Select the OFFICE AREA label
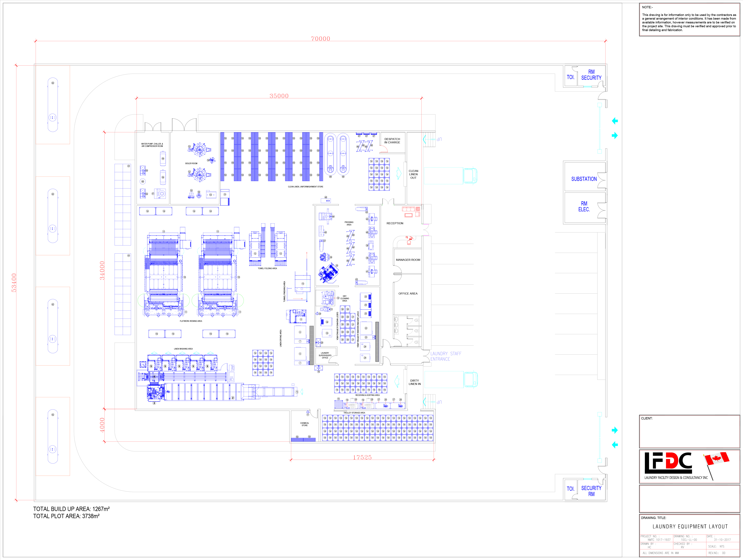The image size is (743, 560). (x=408, y=293)
